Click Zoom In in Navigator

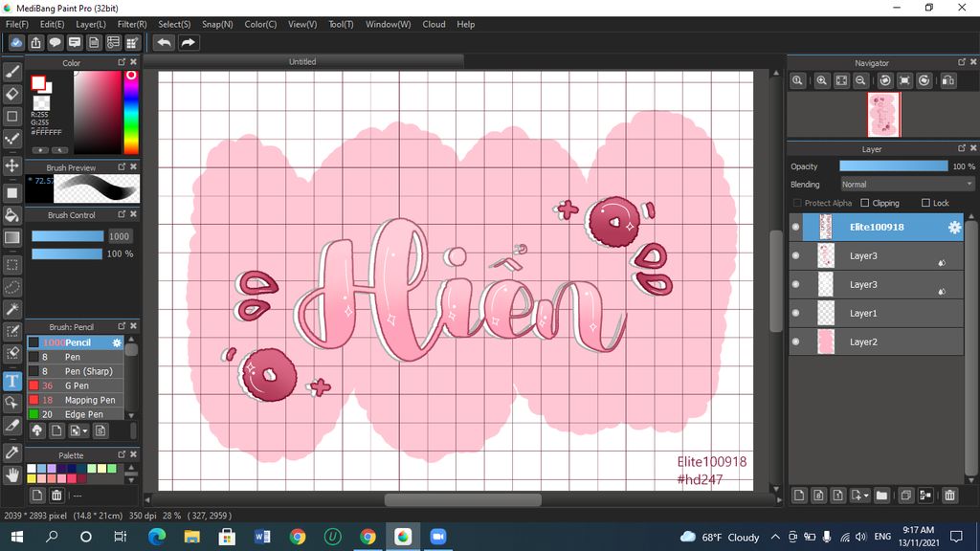pyautogui.click(x=821, y=80)
